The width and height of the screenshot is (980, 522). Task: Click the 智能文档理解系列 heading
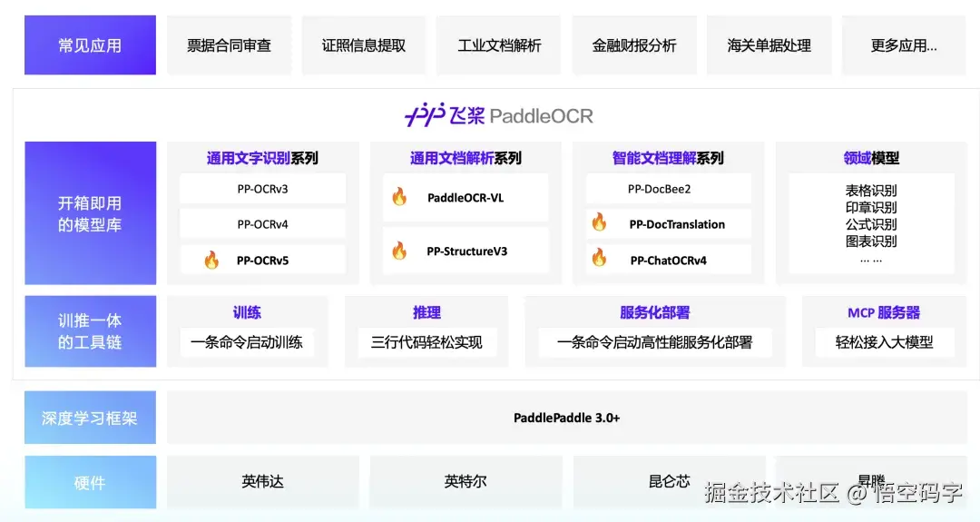(x=668, y=158)
